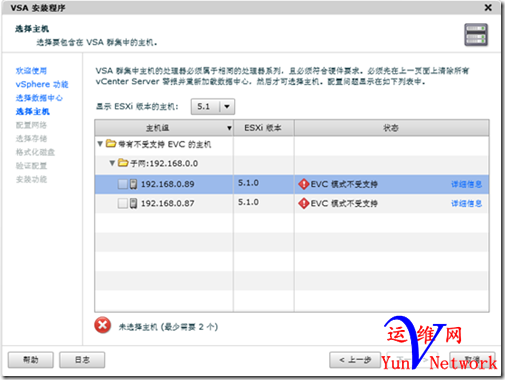Image resolution: width=505 pixels, height=380 pixels.
Task: Click sort arrow on host group column header
Action: click(229, 128)
